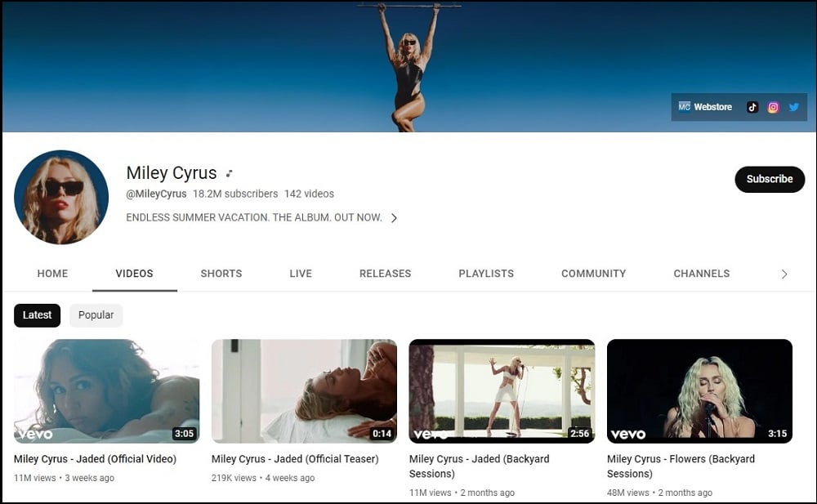
Task: Click the 18.2M subscribers count
Action: (235, 194)
